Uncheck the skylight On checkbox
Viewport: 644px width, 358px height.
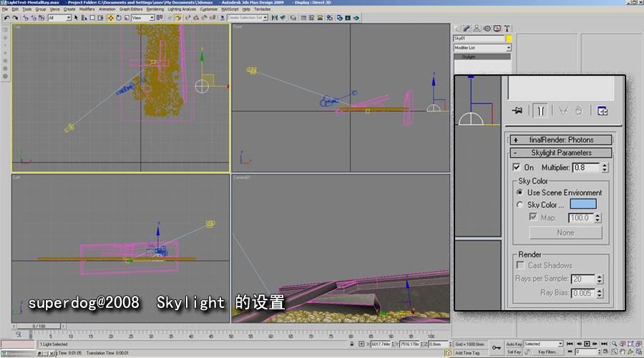coord(517,167)
